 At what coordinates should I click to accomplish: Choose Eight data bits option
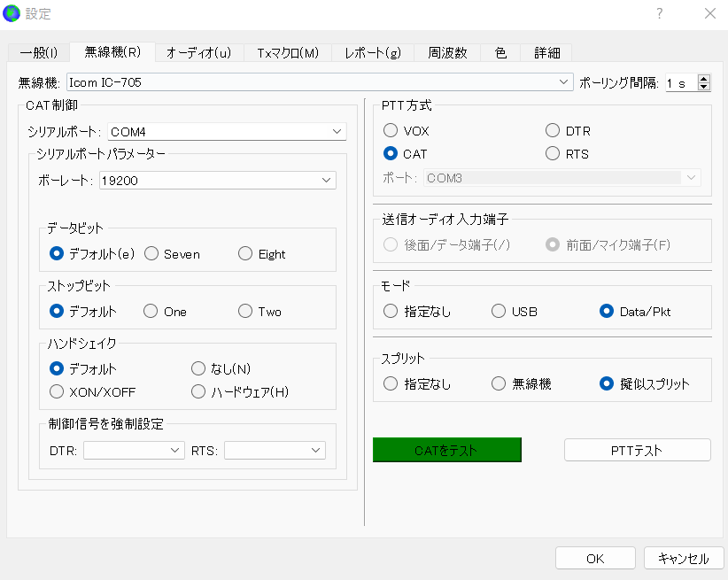[245, 254]
